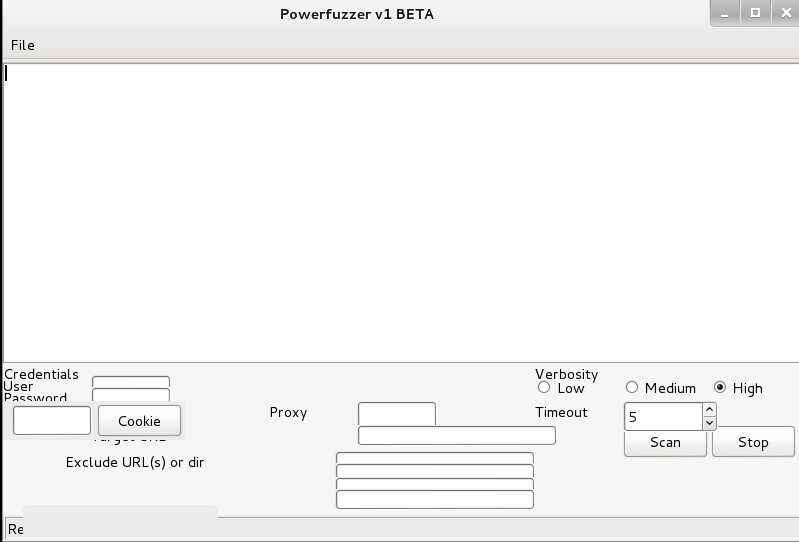The width and height of the screenshot is (799, 542).
Task: Focus the first Exclude URL(s) input field
Action: (435, 458)
